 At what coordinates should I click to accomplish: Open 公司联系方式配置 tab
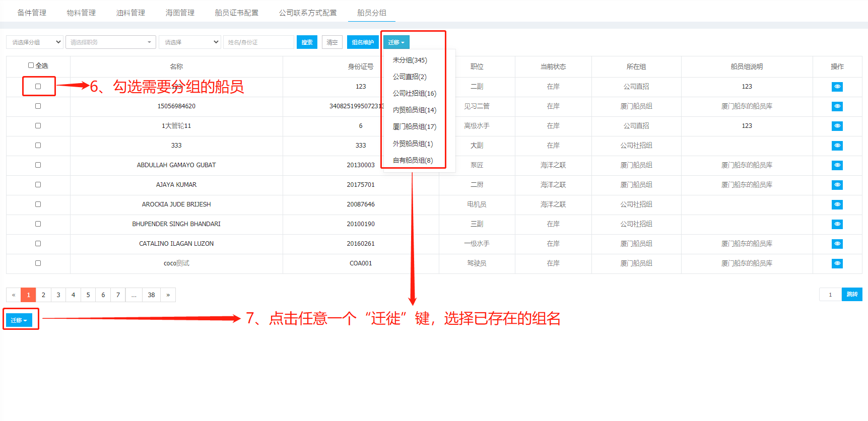click(x=308, y=13)
